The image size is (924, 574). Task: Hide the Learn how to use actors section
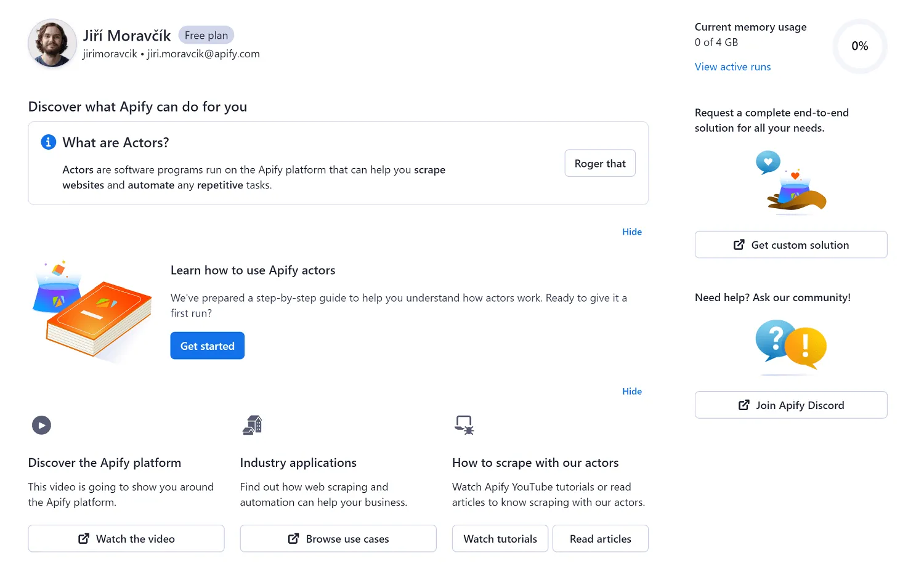coord(632,232)
